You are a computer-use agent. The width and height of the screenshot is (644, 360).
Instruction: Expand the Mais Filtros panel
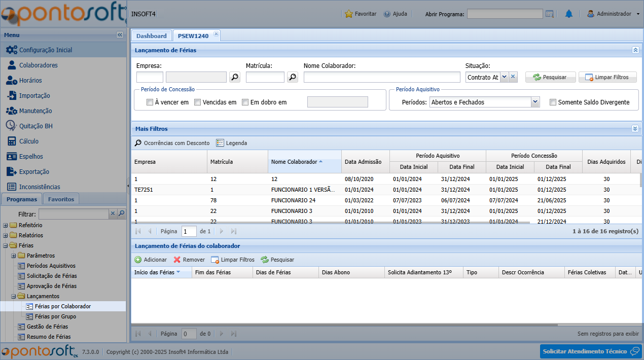tap(635, 129)
